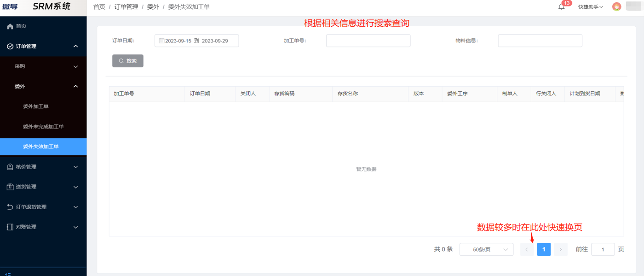Click the 前往 page number input box

coord(603,249)
